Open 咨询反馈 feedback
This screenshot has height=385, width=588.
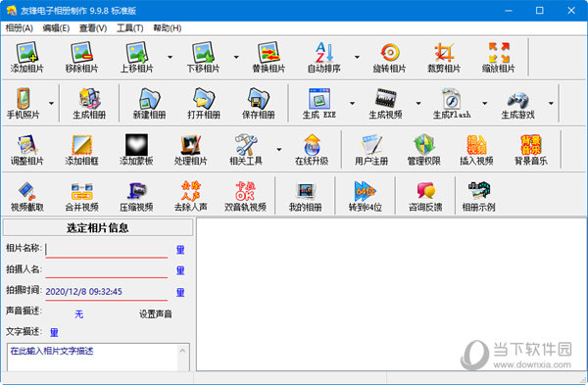point(425,196)
